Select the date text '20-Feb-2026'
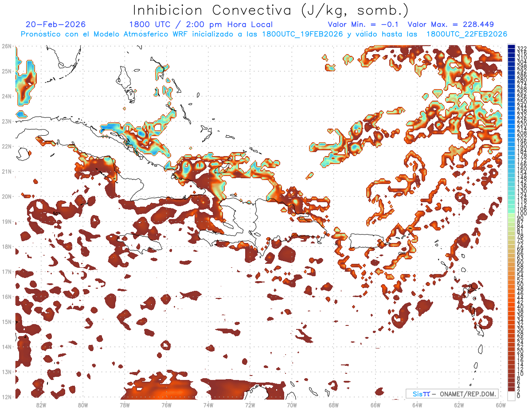The image size is (532, 411). point(56,24)
